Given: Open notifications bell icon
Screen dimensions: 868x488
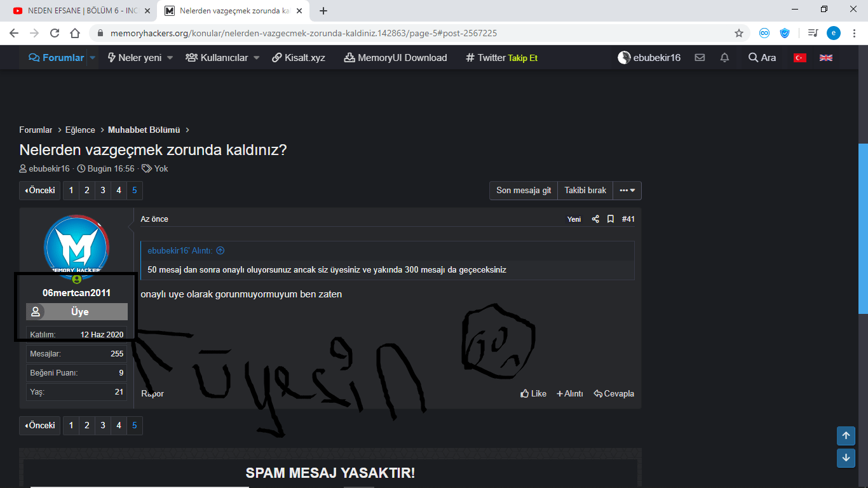Looking at the screenshot, I should pos(724,57).
